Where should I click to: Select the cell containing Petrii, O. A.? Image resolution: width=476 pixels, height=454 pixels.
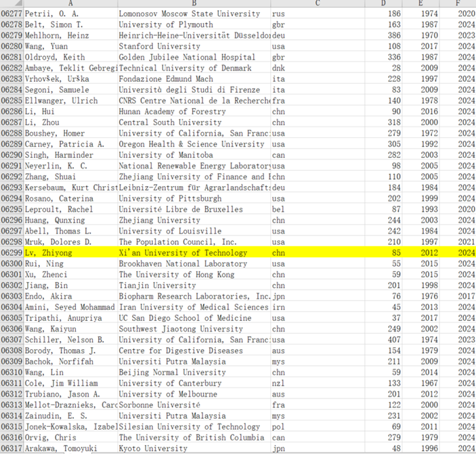point(70,14)
